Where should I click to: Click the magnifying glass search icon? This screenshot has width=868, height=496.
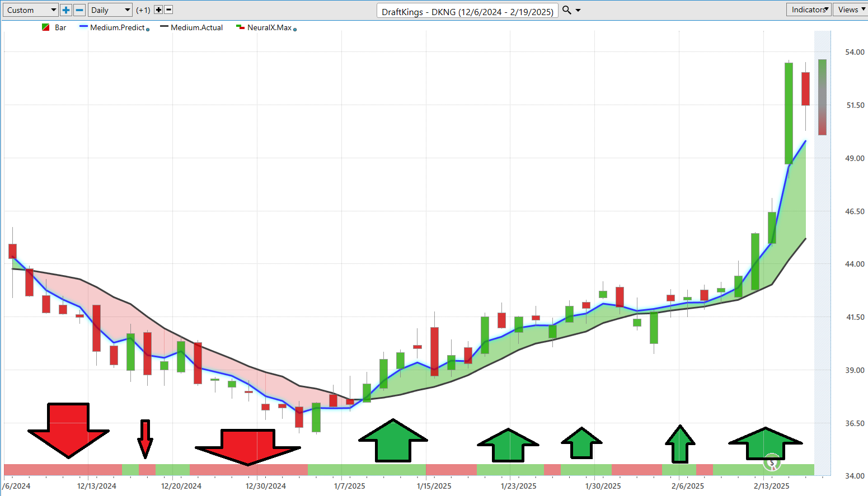coord(567,10)
